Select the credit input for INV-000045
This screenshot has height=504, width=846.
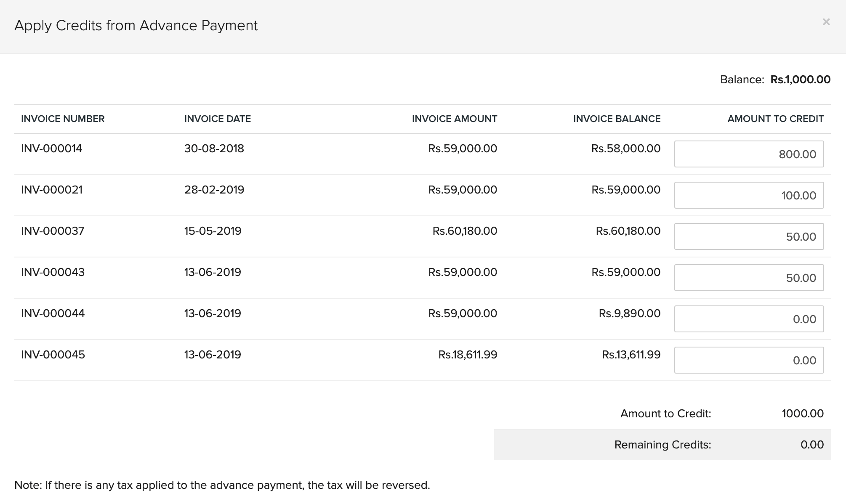749,360
